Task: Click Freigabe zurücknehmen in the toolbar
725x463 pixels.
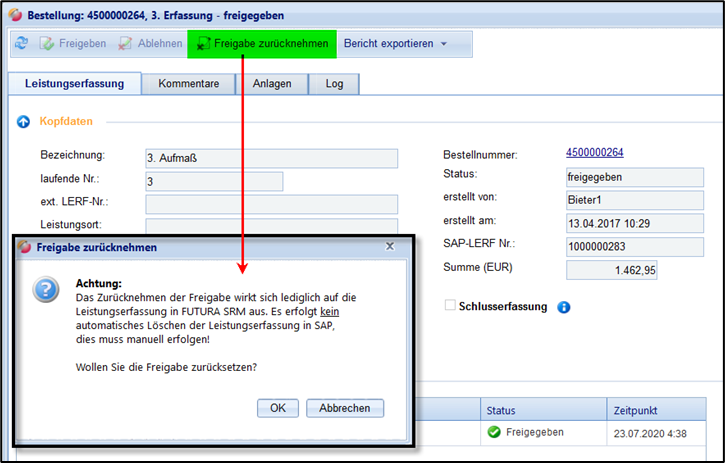Action: point(262,44)
